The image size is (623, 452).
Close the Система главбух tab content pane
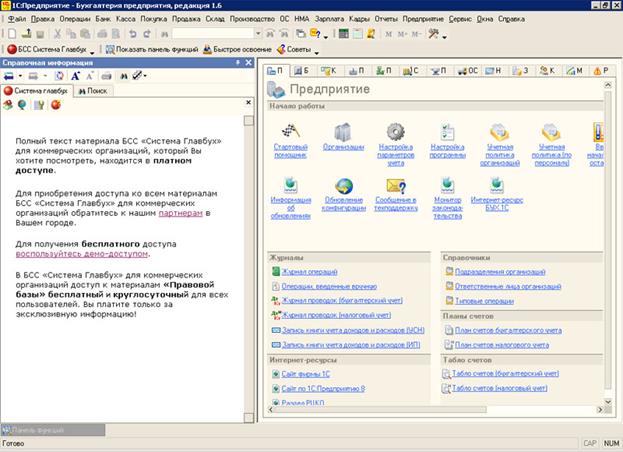(x=248, y=102)
